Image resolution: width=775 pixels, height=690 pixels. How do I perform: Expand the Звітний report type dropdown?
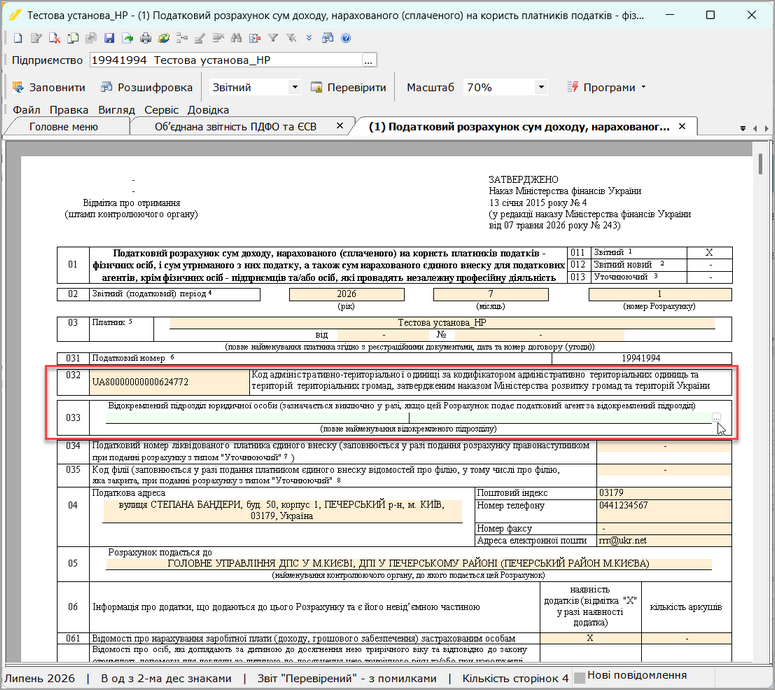[x=295, y=87]
